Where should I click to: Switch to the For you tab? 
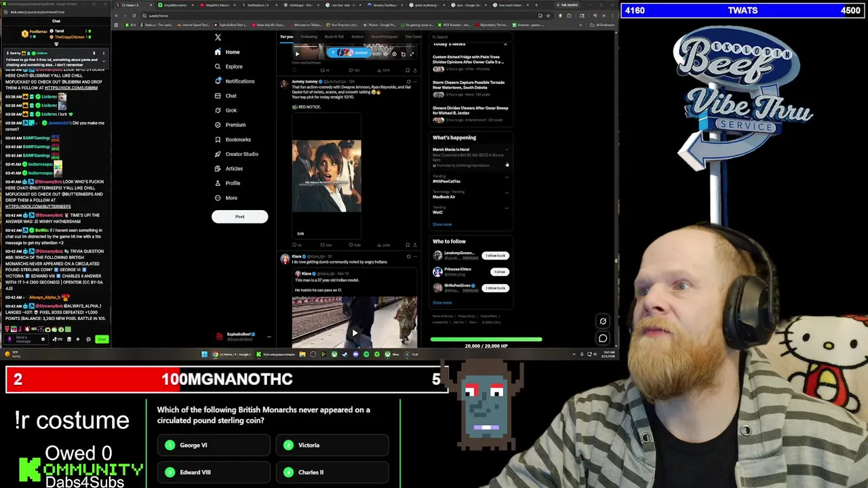287,37
